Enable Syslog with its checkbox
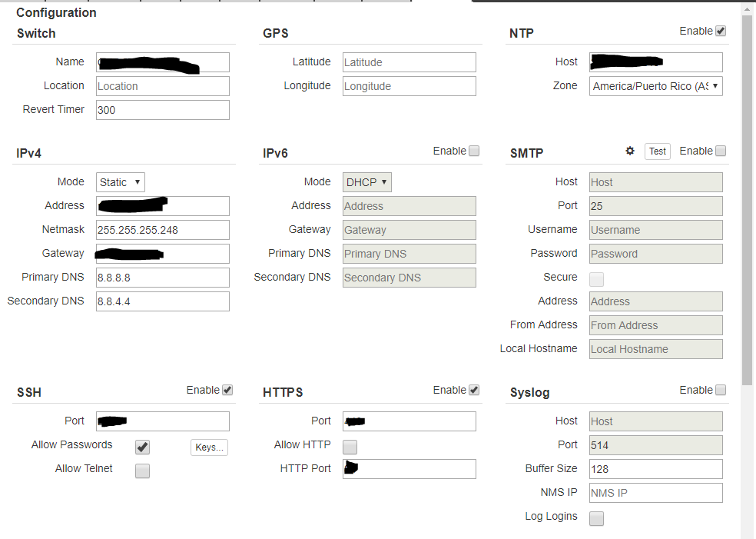 coord(720,391)
